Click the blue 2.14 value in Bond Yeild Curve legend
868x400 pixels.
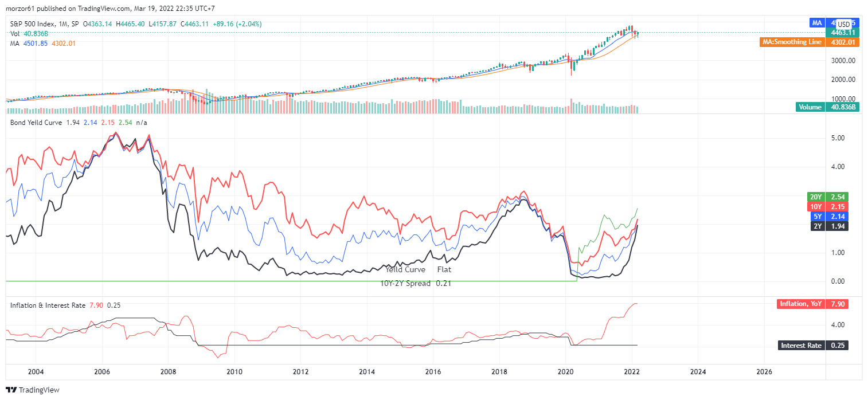[91, 123]
